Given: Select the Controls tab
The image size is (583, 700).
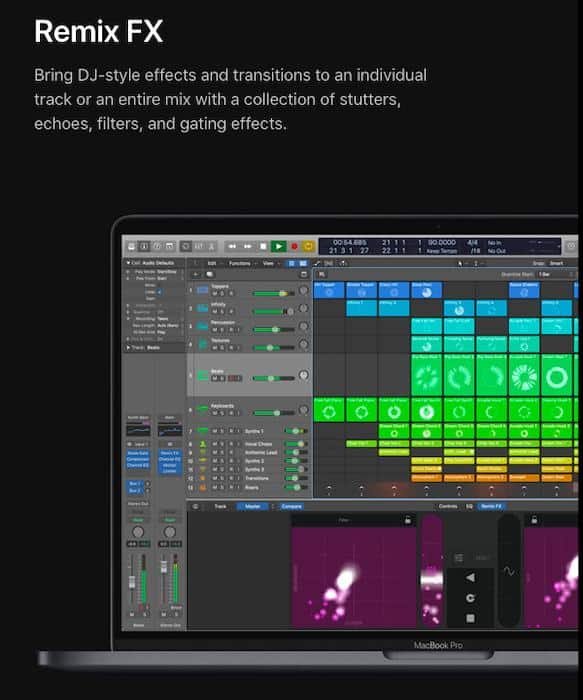Looking at the screenshot, I should tap(448, 506).
